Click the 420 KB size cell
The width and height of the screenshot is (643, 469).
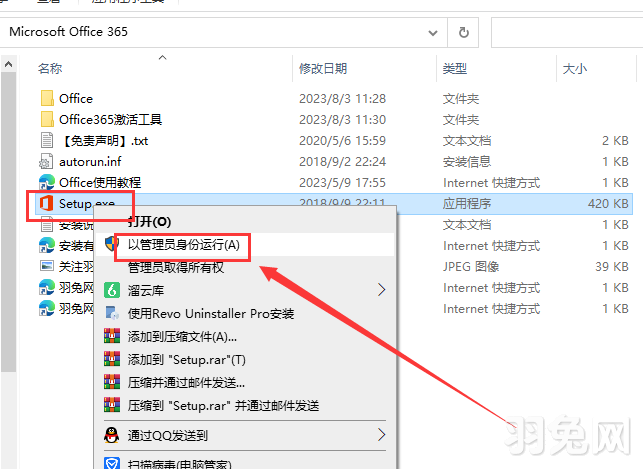pyautogui.click(x=608, y=203)
